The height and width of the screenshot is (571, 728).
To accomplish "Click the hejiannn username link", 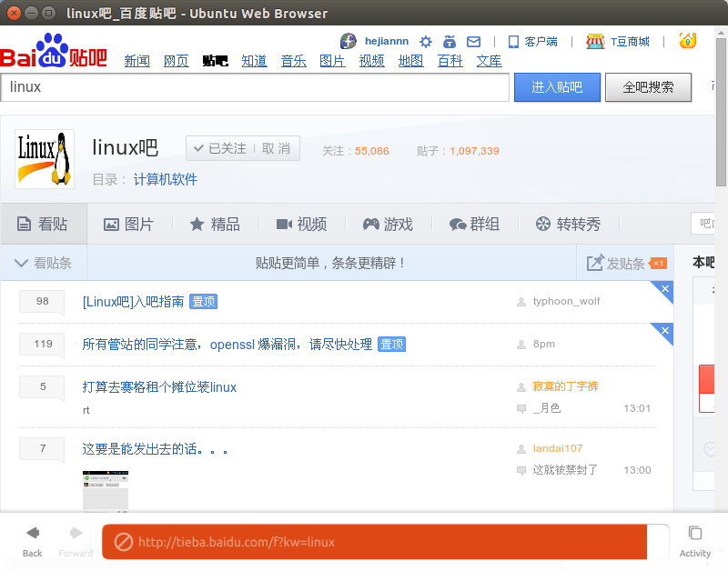I will [x=387, y=41].
